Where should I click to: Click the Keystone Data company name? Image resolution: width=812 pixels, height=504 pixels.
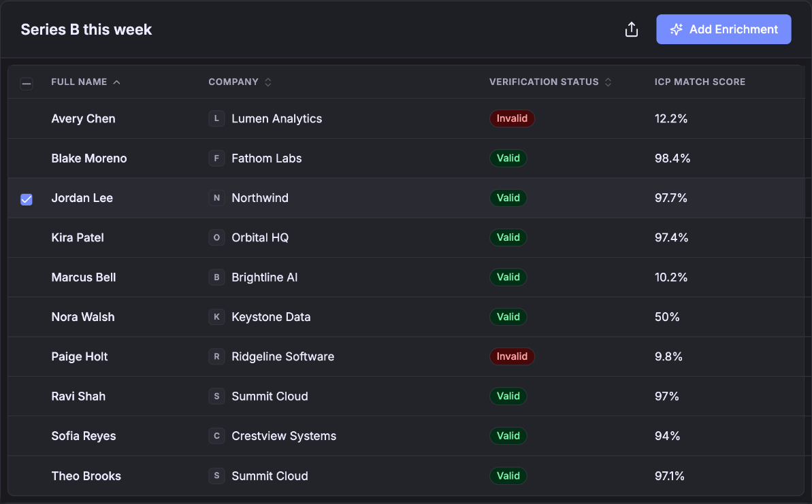click(x=271, y=317)
